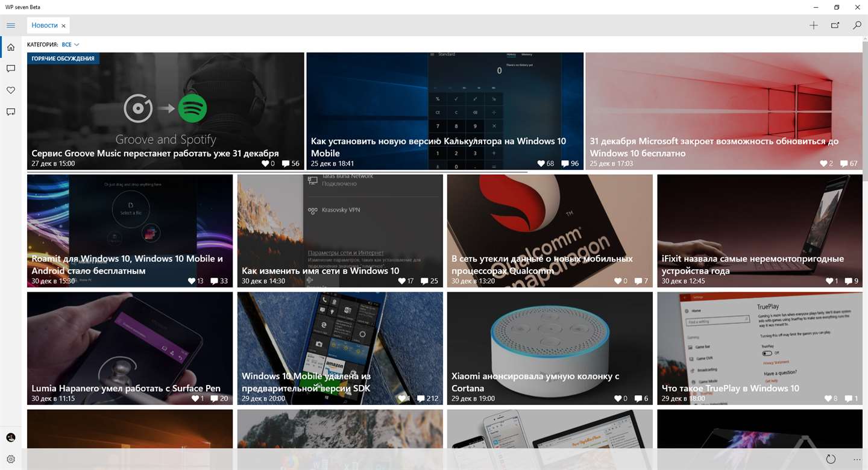
Task: Go to the Home section in sidebar
Action: pos(10,47)
